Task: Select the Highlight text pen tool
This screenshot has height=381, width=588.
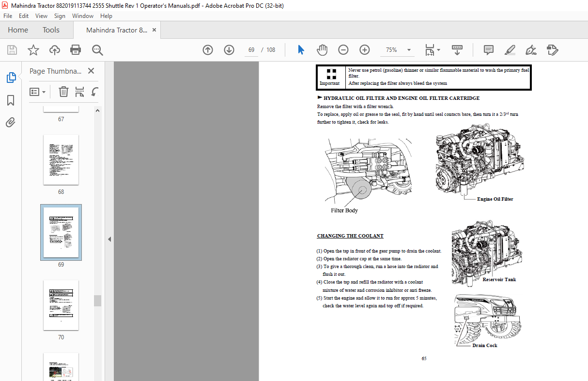Action: [510, 50]
